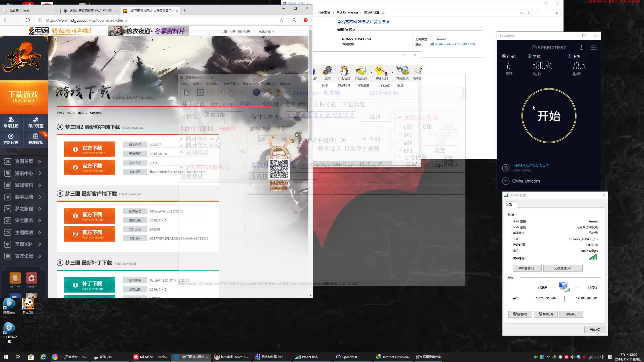Open 更新日志 update log shortcut
The image size is (644, 362).
pyautogui.click(x=11, y=139)
